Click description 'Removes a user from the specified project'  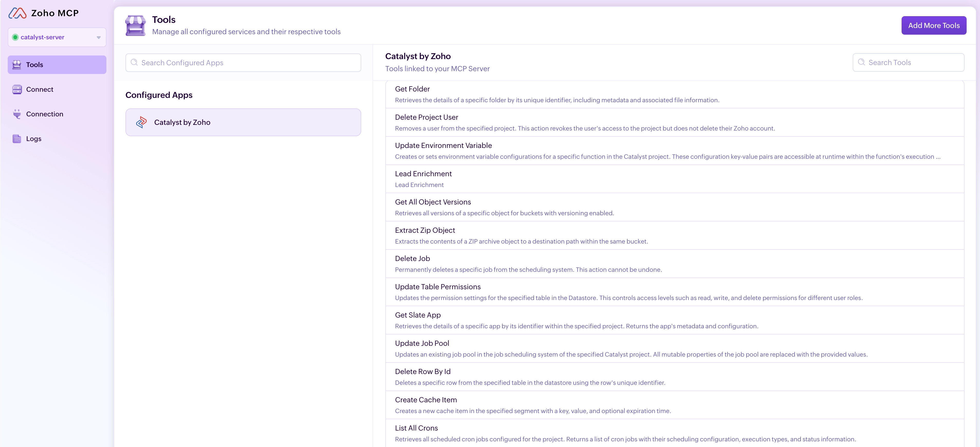click(585, 128)
